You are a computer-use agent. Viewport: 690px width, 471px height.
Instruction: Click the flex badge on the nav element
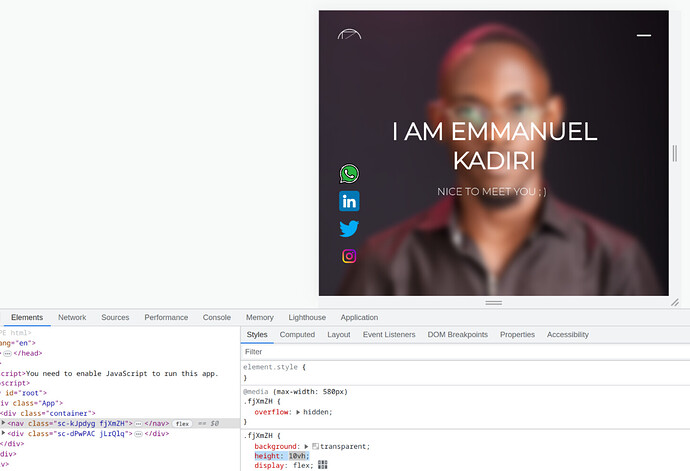182,423
